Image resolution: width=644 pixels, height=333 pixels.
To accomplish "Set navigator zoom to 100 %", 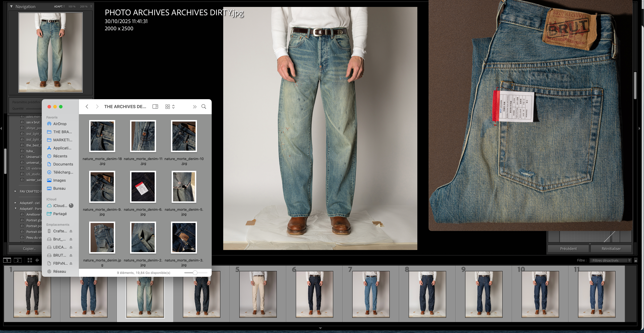I will [x=72, y=6].
